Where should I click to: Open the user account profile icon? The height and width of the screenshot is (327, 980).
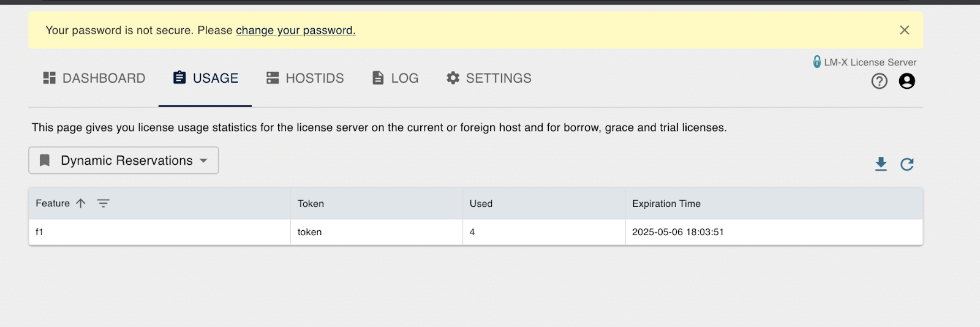(907, 81)
